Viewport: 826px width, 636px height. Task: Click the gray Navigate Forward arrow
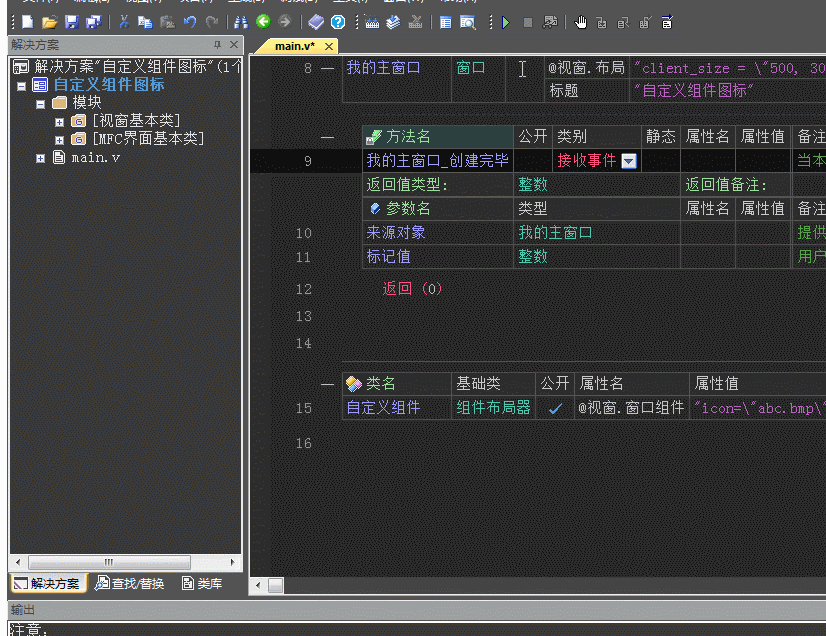(x=284, y=22)
